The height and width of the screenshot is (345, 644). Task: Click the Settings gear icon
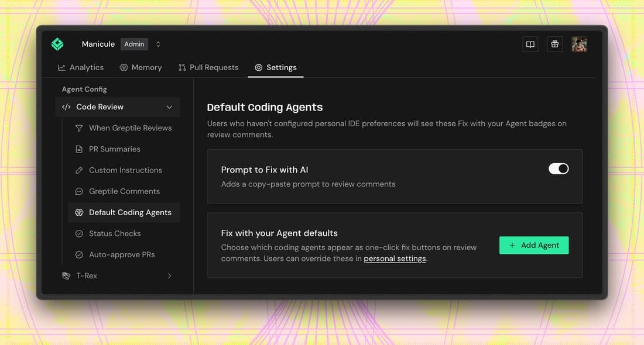click(x=258, y=68)
